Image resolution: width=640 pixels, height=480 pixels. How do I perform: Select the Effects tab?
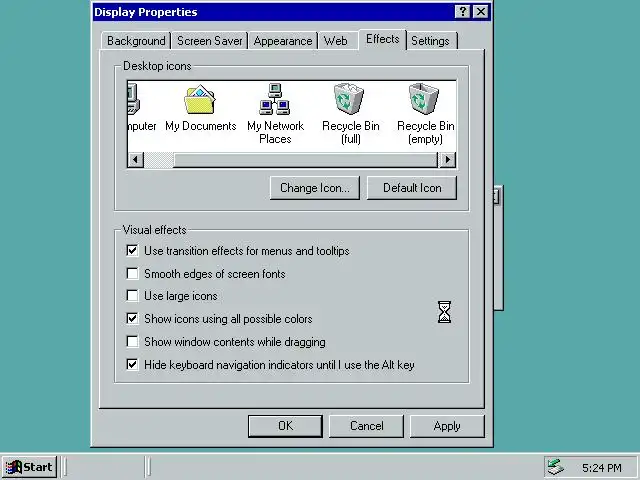[x=382, y=39]
